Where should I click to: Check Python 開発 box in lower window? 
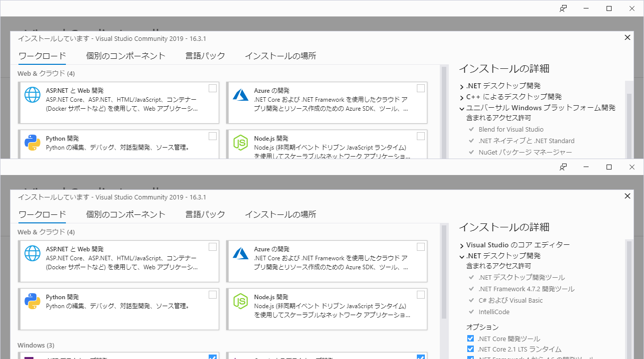tap(213, 295)
